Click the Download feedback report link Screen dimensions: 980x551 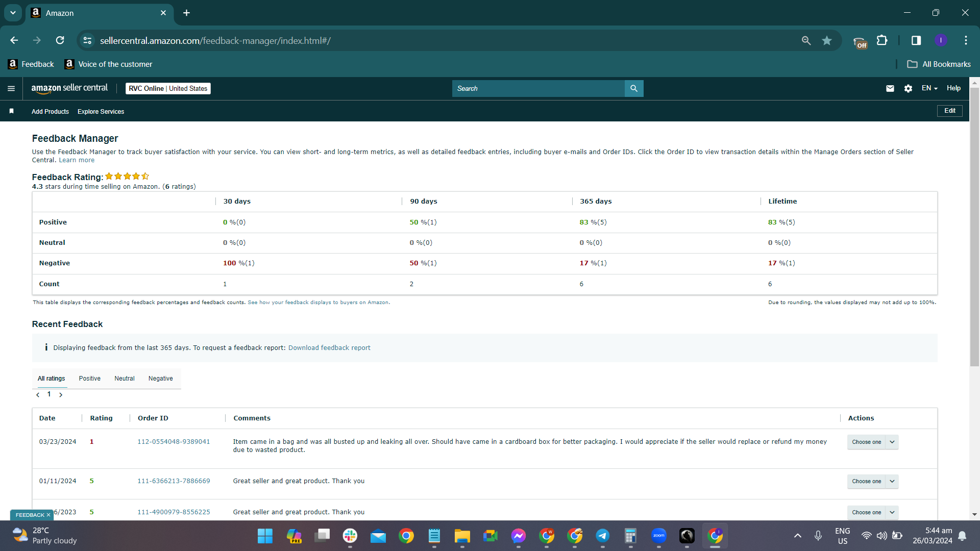329,348
